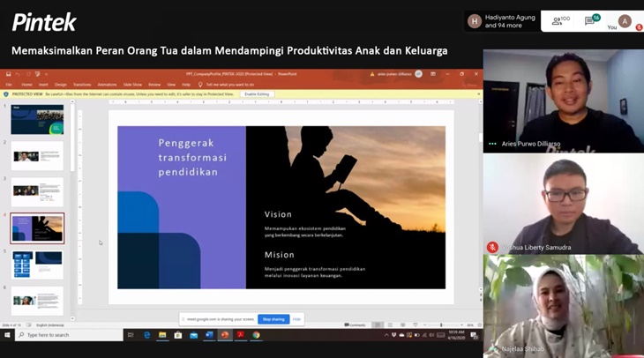Click Najelaa Shihab video tile

[x=564, y=306]
